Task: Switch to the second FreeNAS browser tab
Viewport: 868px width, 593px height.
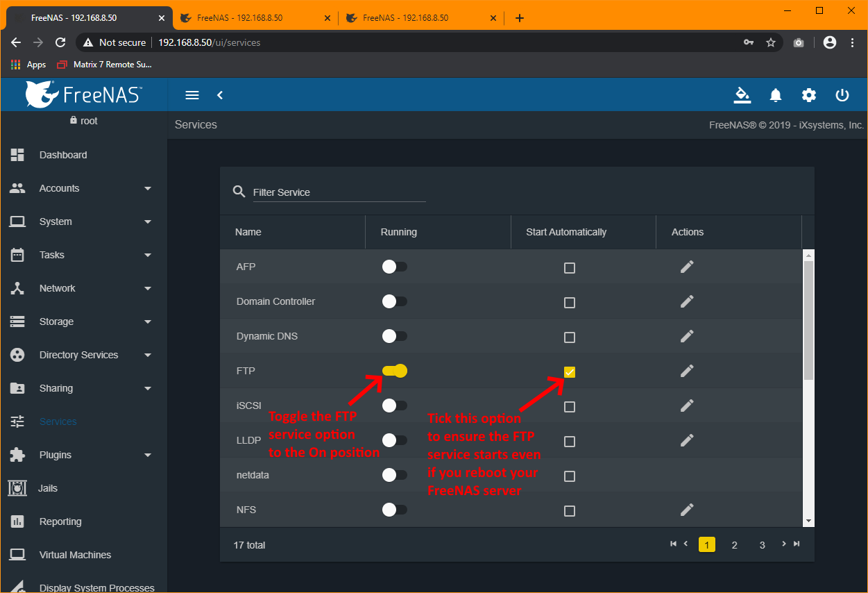Action: tap(254, 18)
